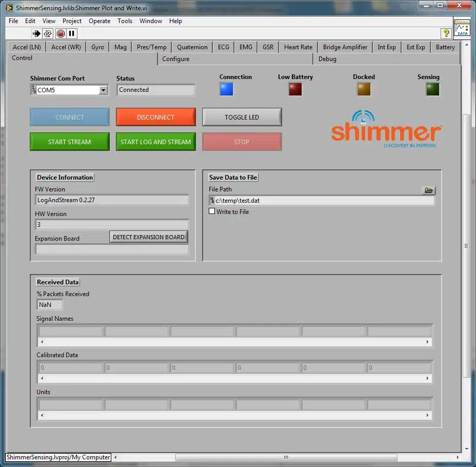
Task: Click the Calibrated Data scroll left arrow
Action: pos(42,378)
